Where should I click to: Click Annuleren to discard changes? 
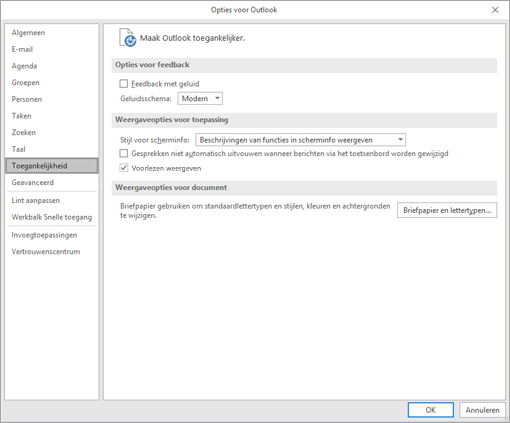482,410
